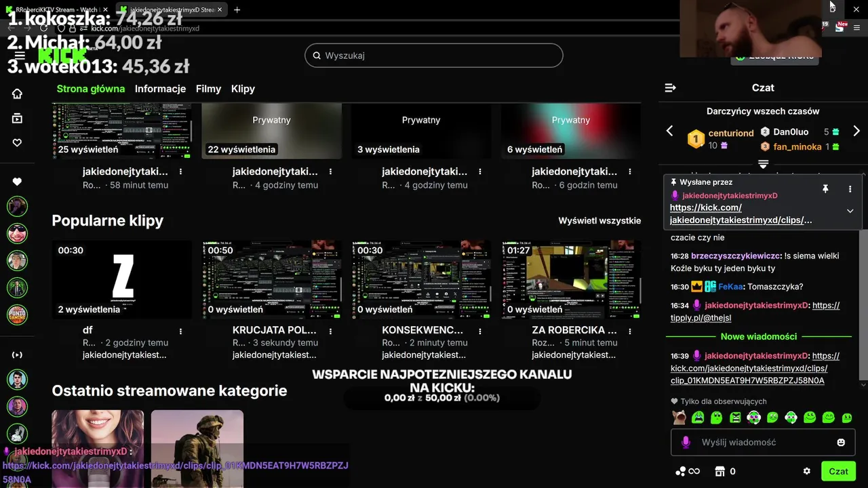The image size is (868, 488).
Task: Open the KONSEKWENC clip thumbnail
Action: click(421, 279)
